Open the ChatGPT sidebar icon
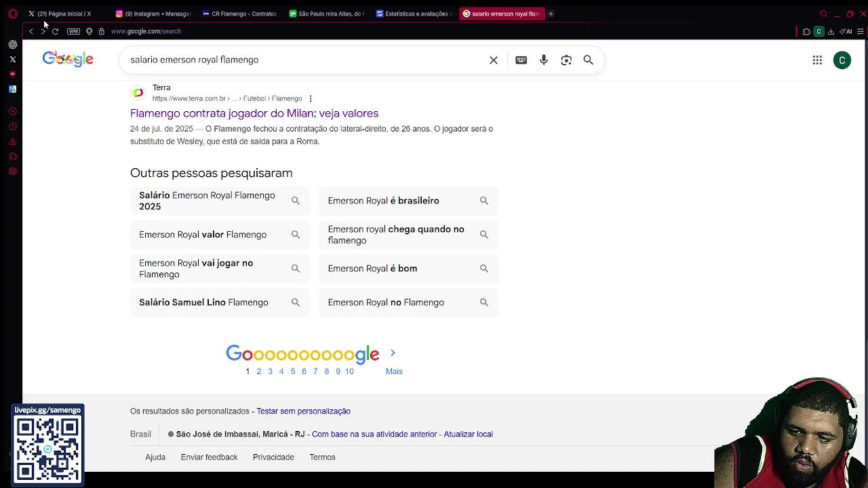 (x=12, y=45)
